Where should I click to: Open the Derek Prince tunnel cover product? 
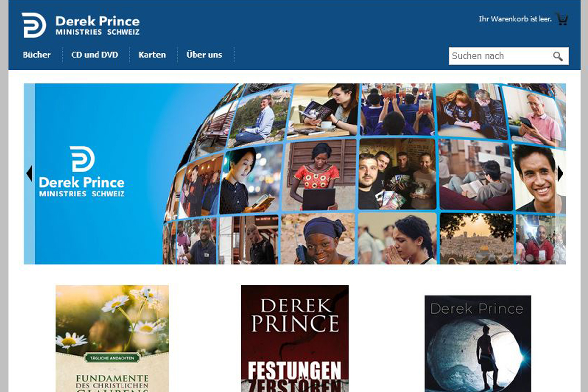coord(478,343)
